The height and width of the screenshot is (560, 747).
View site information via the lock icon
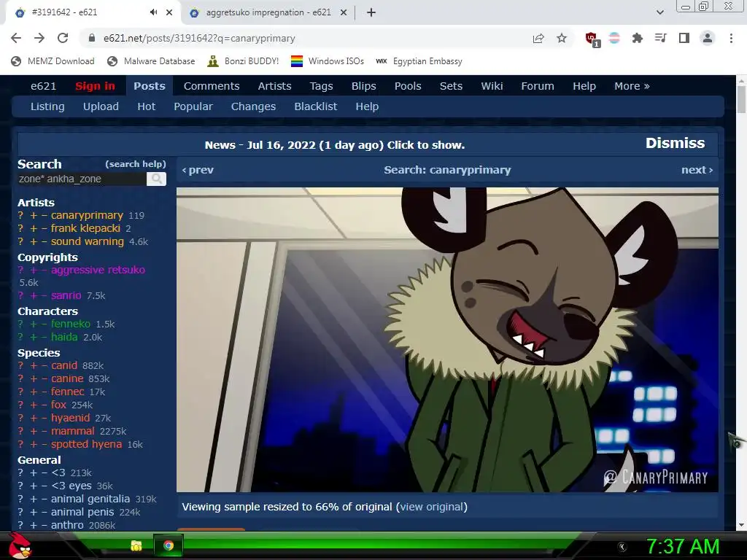click(92, 38)
